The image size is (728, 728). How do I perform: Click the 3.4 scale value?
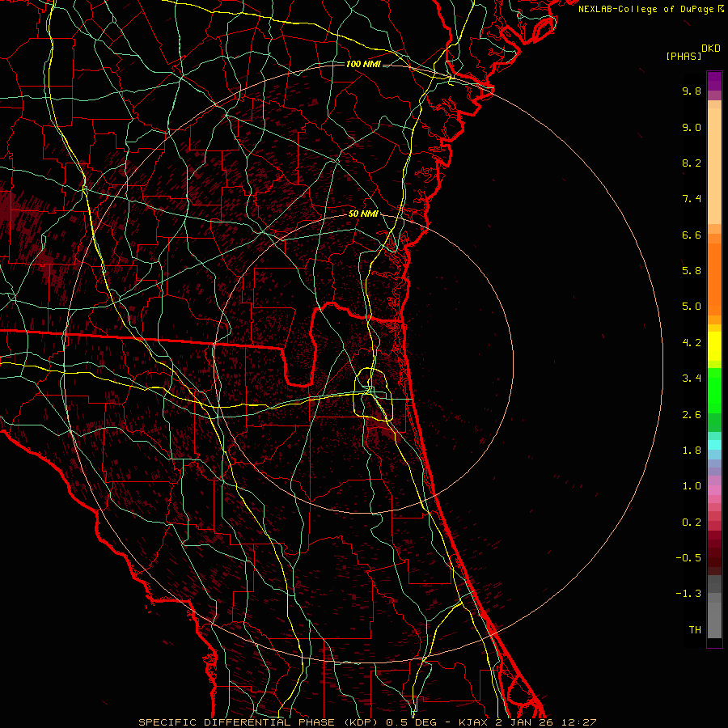point(692,379)
